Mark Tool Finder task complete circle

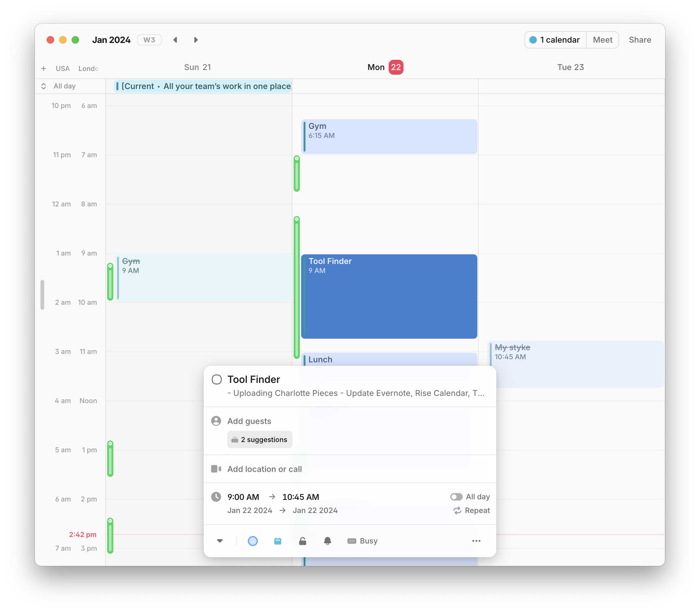pyautogui.click(x=217, y=379)
